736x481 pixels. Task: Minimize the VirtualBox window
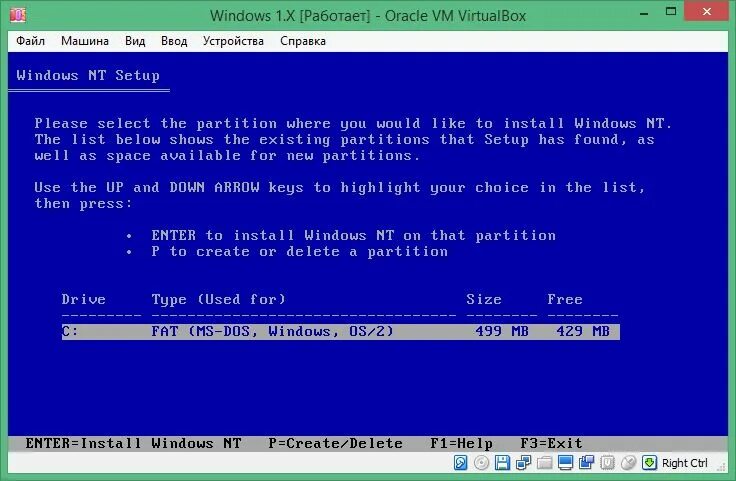pos(644,13)
